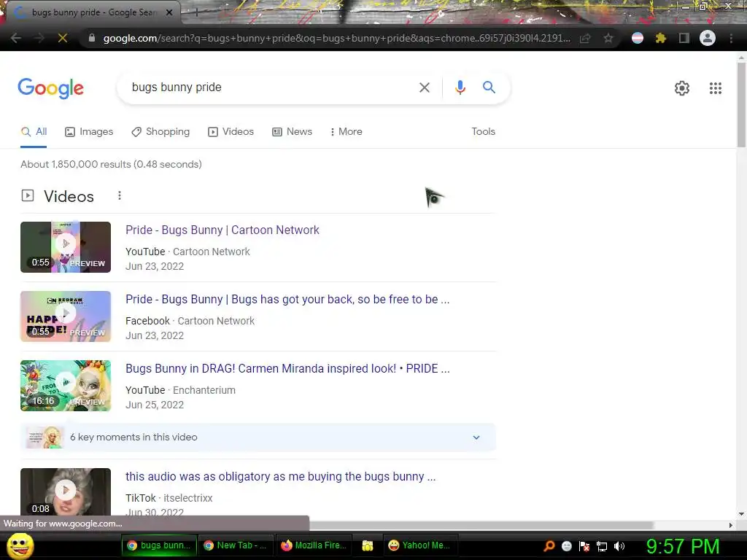Screen dimensions: 747x560
Task: Click the forward navigation arrow
Action: pyautogui.click(x=39, y=38)
